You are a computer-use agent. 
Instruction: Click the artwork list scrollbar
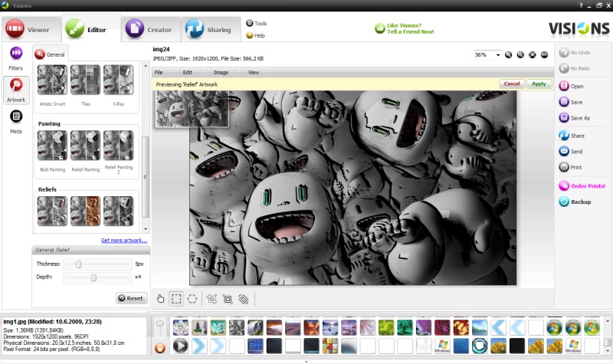146,177
